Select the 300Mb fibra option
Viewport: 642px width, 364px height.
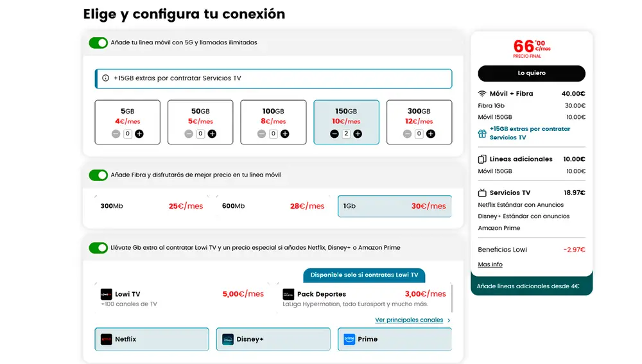point(152,206)
